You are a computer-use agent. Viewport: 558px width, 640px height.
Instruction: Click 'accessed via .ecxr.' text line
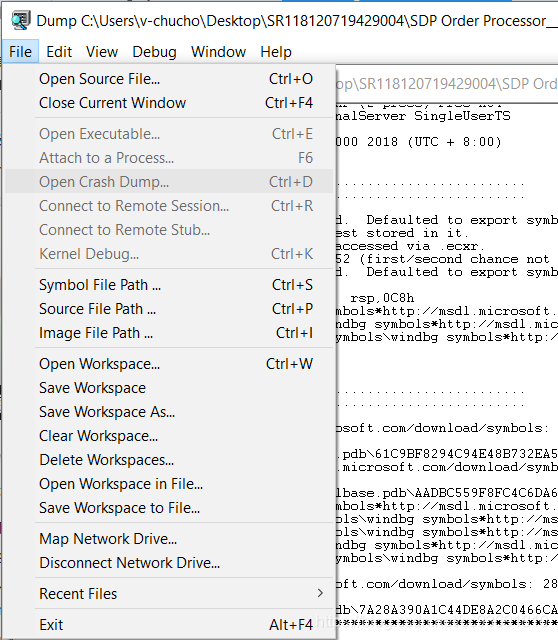click(x=410, y=246)
